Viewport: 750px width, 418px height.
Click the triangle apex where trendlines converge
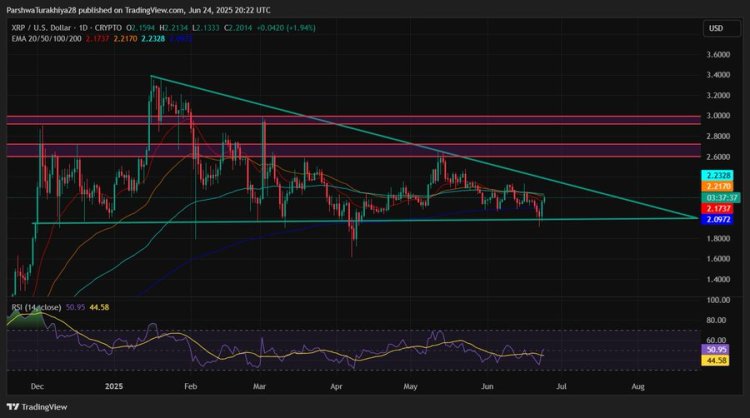(696, 216)
